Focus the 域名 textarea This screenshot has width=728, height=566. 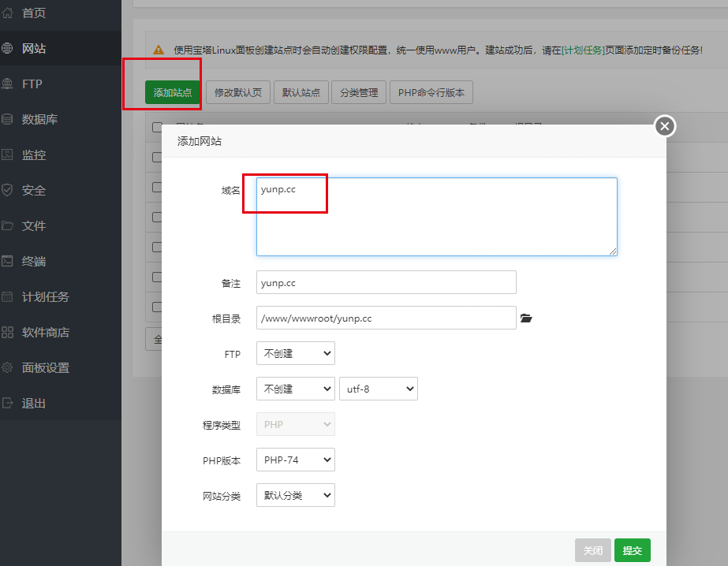[437, 217]
